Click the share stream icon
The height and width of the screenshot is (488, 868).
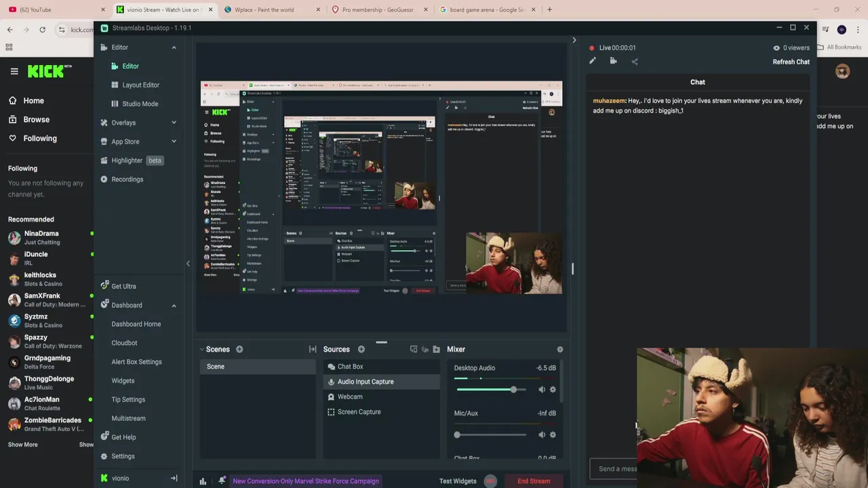635,62
